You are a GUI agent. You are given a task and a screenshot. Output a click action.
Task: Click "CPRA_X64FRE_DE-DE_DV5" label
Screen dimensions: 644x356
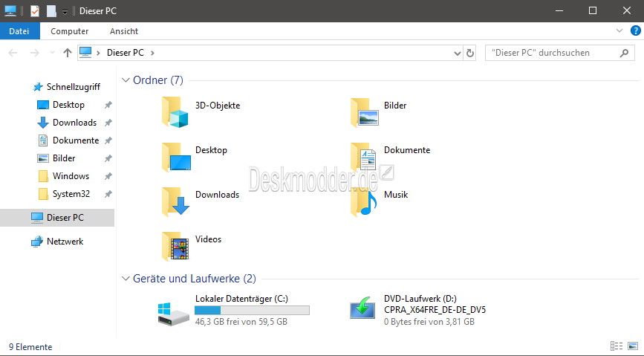coord(435,310)
